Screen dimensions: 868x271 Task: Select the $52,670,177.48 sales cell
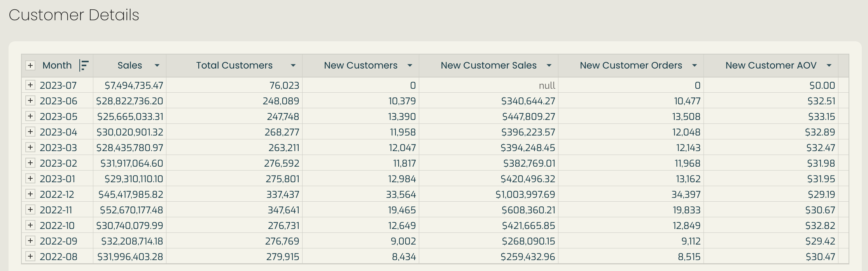tap(129, 210)
